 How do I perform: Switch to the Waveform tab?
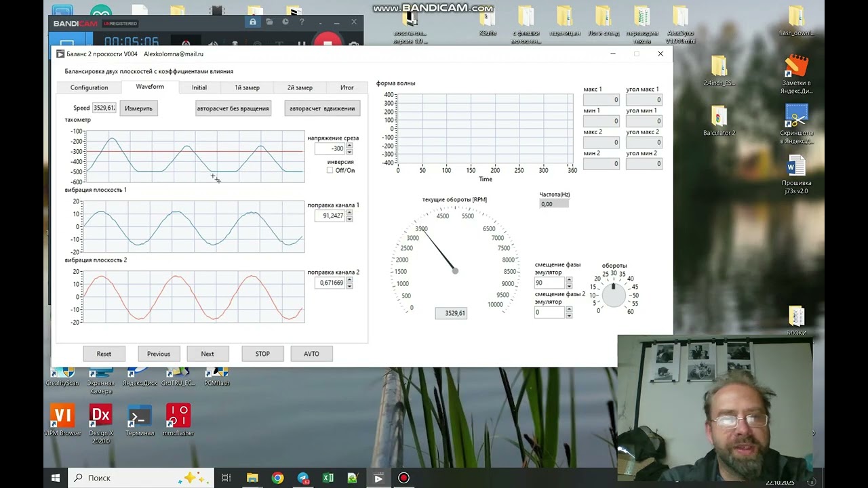click(150, 87)
